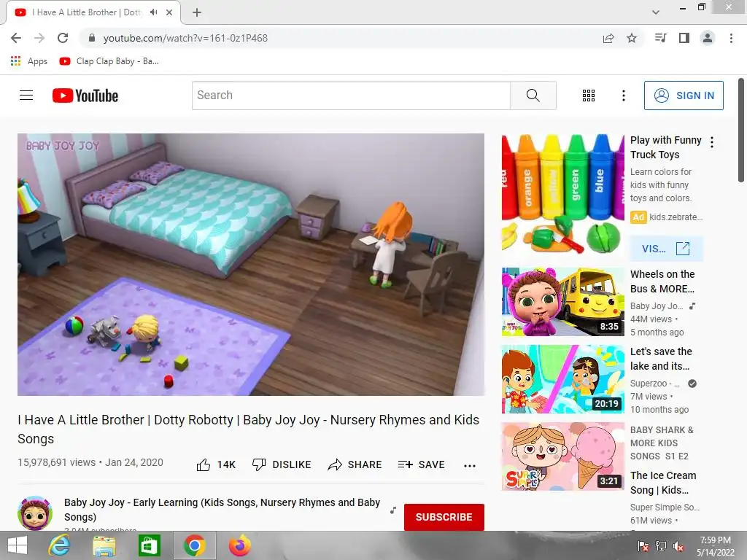The width and height of the screenshot is (747, 560).
Task: Open the YouTube apps grid icon
Action: tap(589, 96)
